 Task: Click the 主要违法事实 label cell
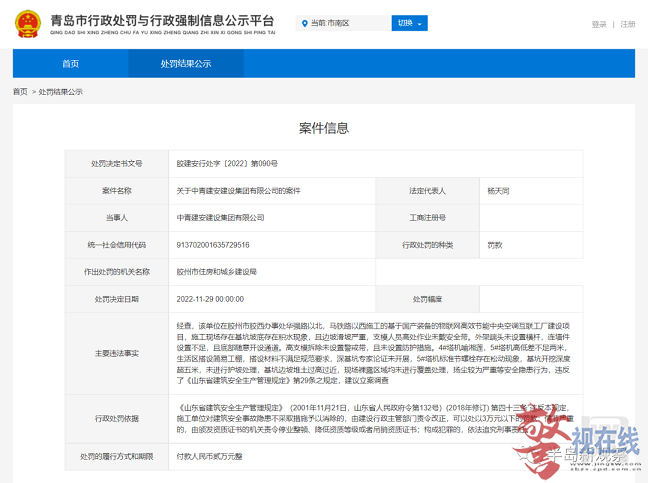117,354
